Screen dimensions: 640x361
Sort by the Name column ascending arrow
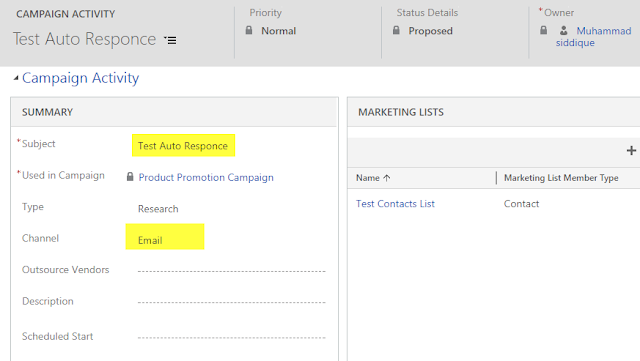(387, 178)
